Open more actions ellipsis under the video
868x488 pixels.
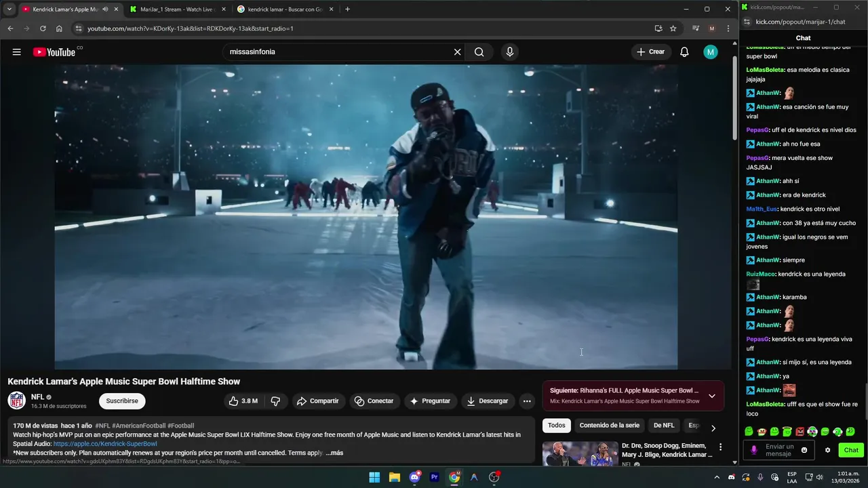coord(527,401)
